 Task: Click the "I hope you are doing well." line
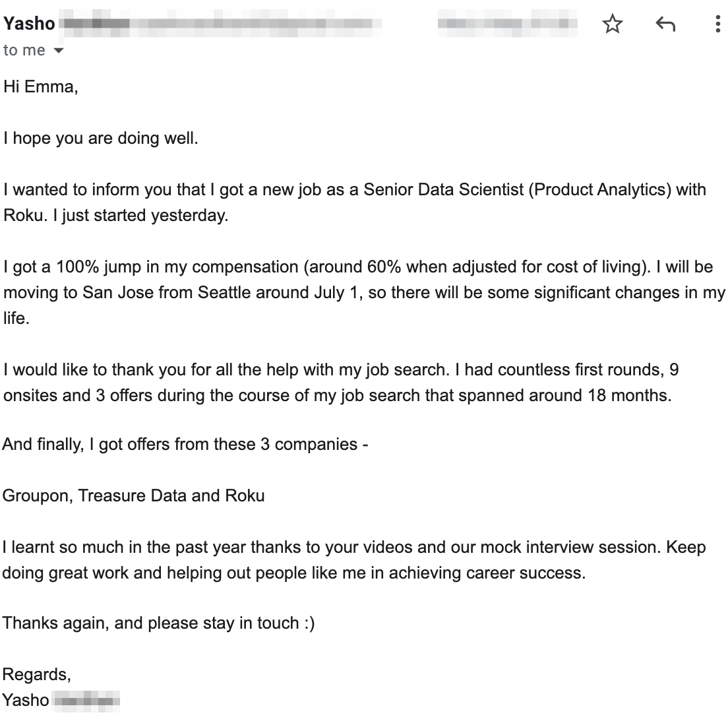(100, 138)
